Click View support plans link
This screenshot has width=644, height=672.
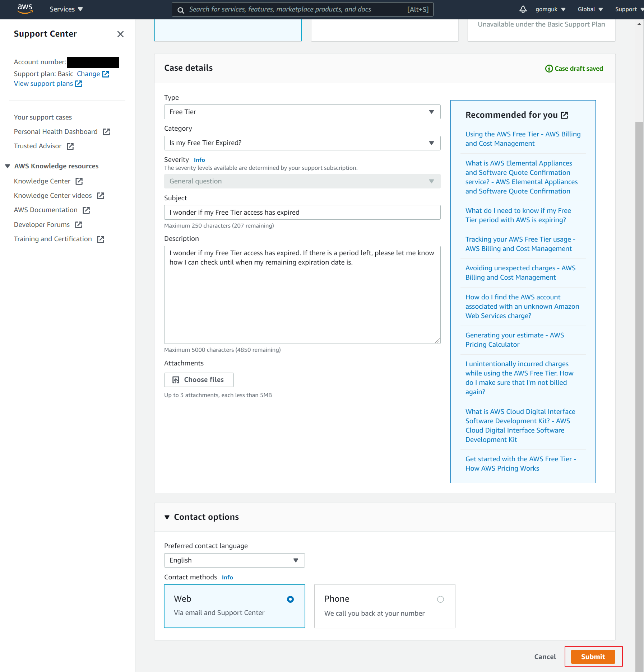[43, 84]
